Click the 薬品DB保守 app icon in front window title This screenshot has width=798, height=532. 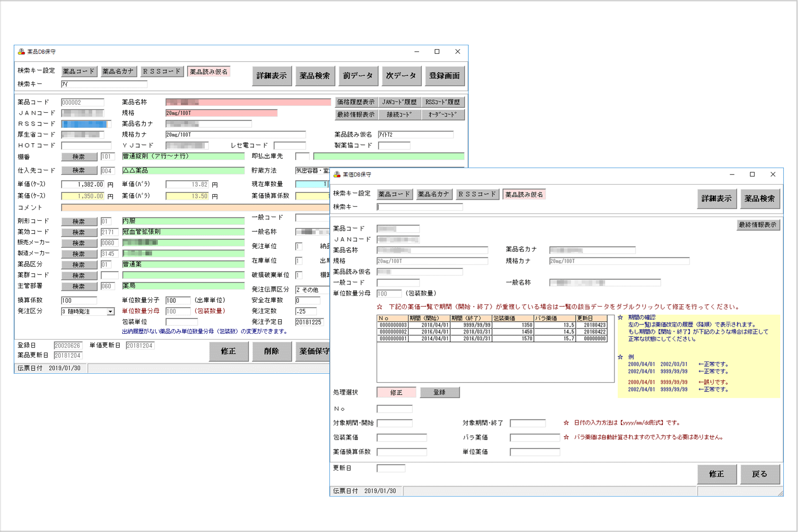(x=337, y=175)
